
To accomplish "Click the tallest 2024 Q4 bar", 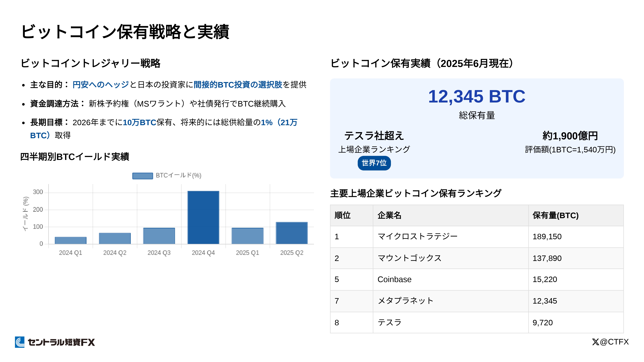I will pyautogui.click(x=203, y=217).
